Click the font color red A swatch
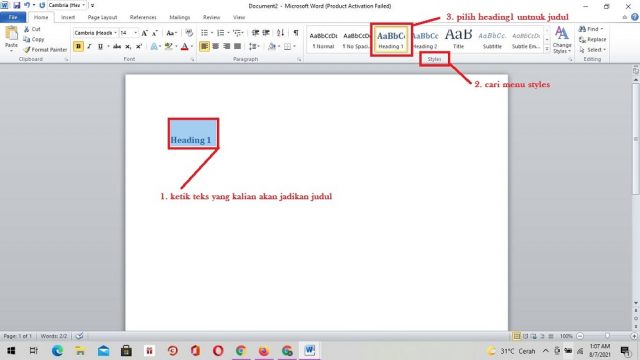This screenshot has height=360, width=640. [184, 47]
